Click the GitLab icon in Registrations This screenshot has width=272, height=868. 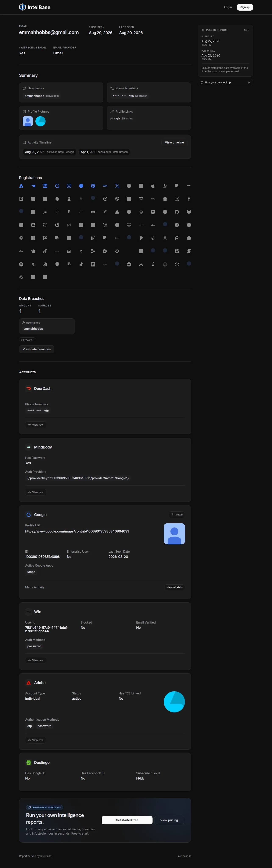tap(189, 212)
